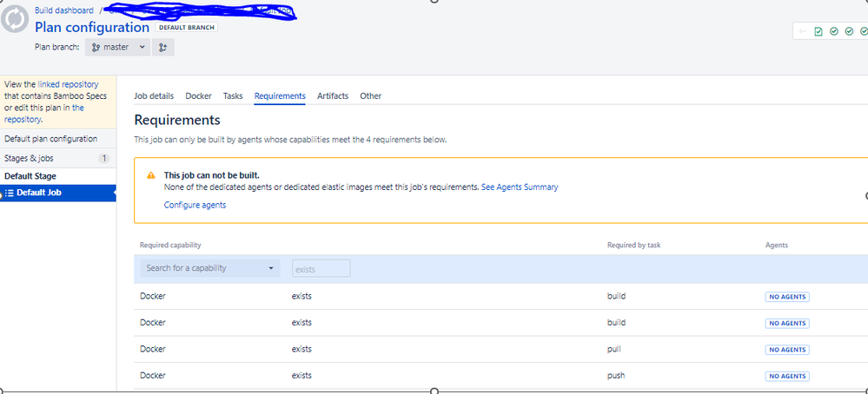Switch to the Tasks tab
This screenshot has height=394, width=868.
pos(233,96)
